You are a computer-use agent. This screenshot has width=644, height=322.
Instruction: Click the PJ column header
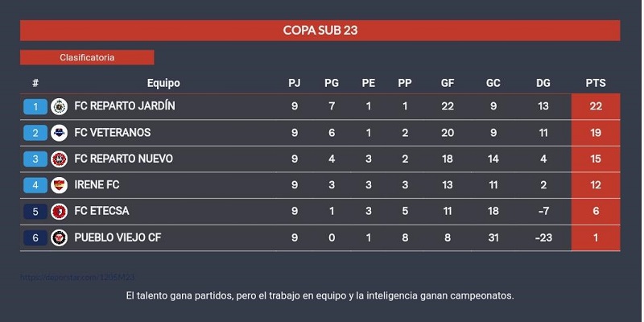(x=294, y=84)
